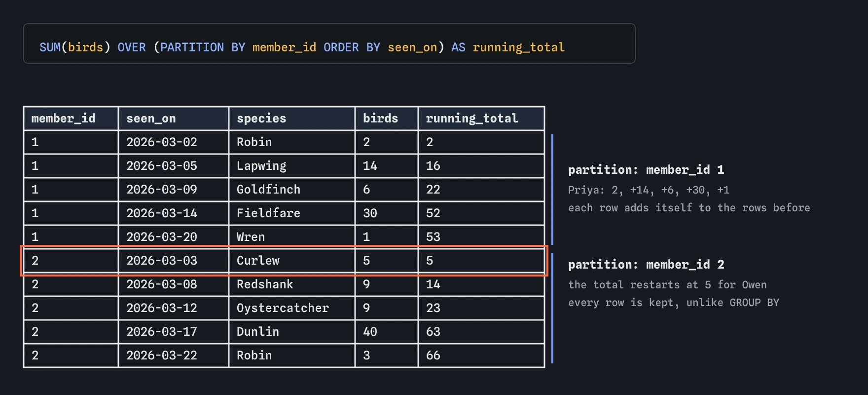Click the SUM(birds) OVER SQL code line
868x395 pixels.
pyautogui.click(x=302, y=47)
